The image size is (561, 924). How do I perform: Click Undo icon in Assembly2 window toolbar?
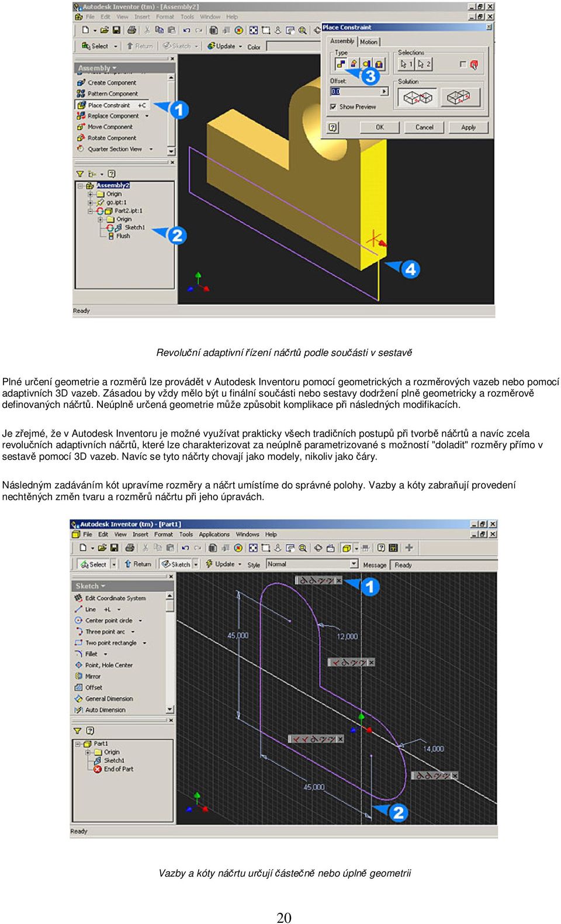pyautogui.click(x=187, y=30)
